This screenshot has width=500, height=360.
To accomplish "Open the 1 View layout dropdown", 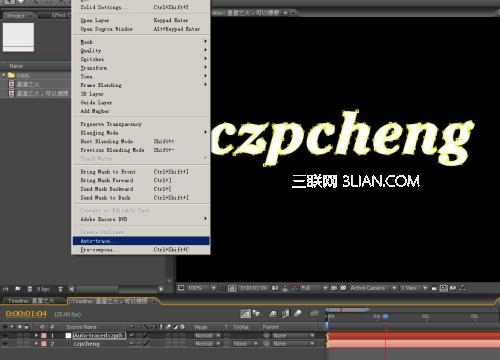I will [x=413, y=288].
